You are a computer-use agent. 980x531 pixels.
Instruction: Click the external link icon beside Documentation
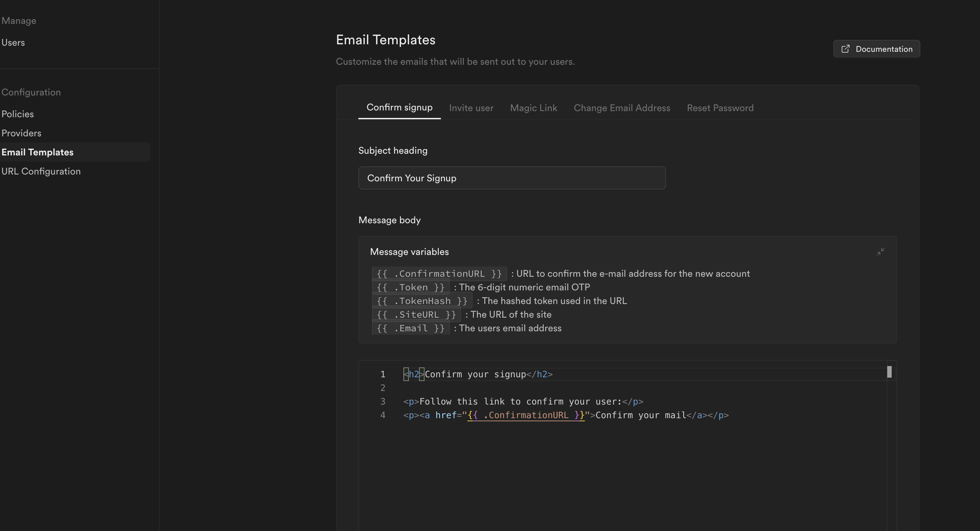845,49
